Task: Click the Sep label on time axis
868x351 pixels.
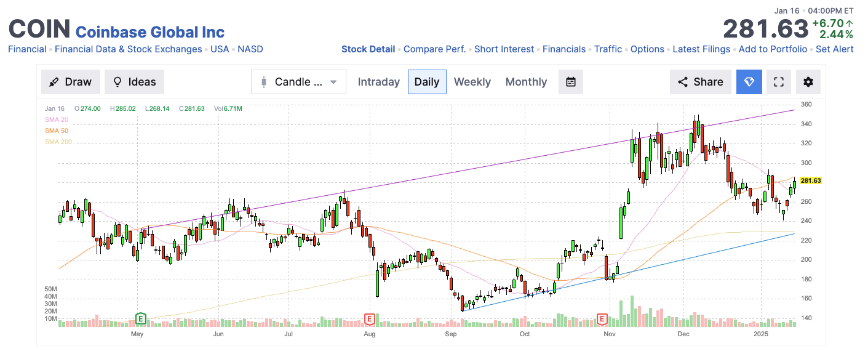Action: 451,334
